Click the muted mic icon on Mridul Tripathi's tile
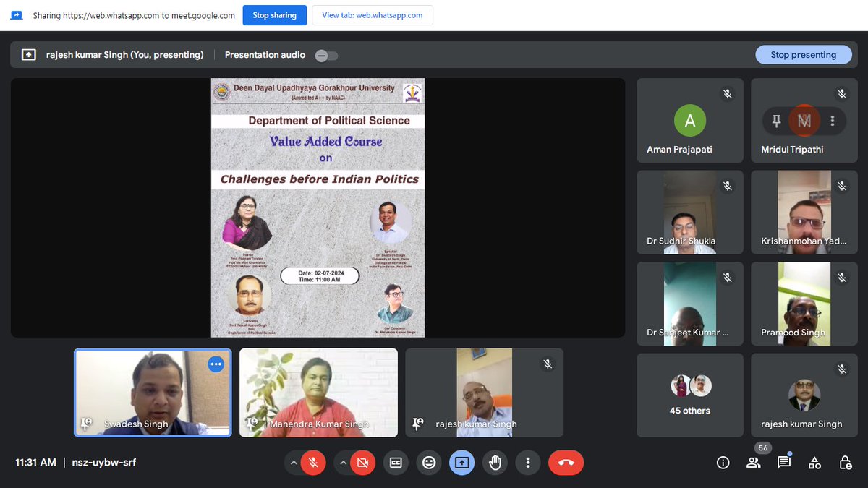The height and width of the screenshot is (488, 868). pyautogui.click(x=842, y=94)
